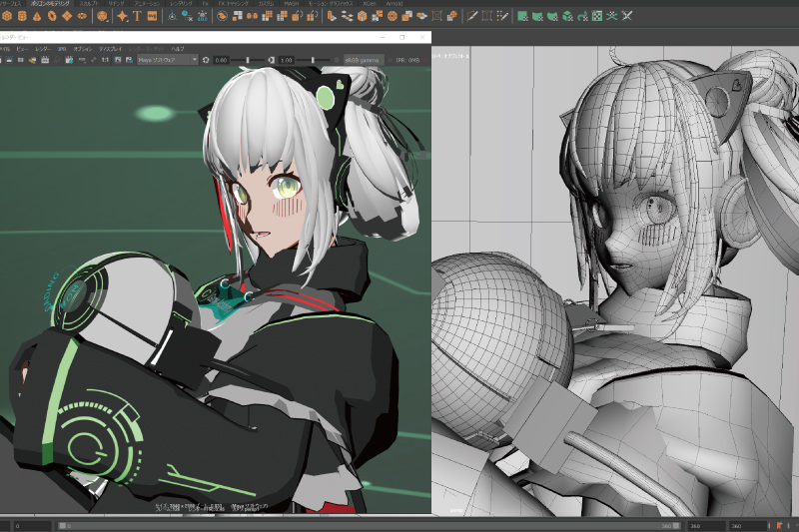
Task: Adjust the gamma slider in Render View
Action: tap(313, 60)
